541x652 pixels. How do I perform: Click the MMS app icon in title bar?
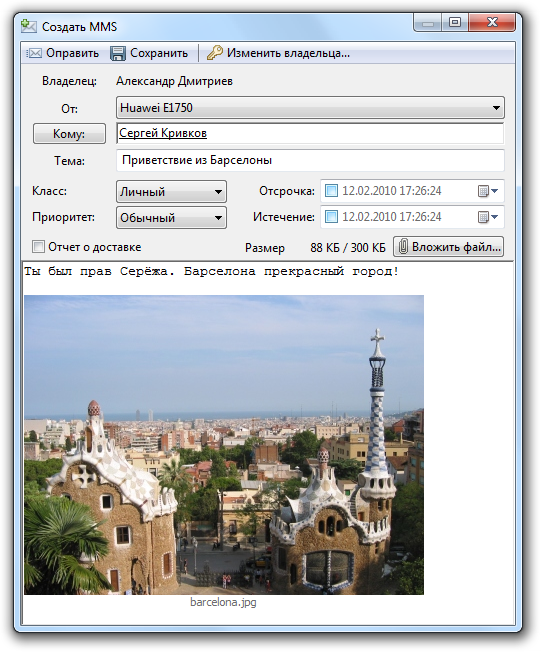(x=29, y=27)
